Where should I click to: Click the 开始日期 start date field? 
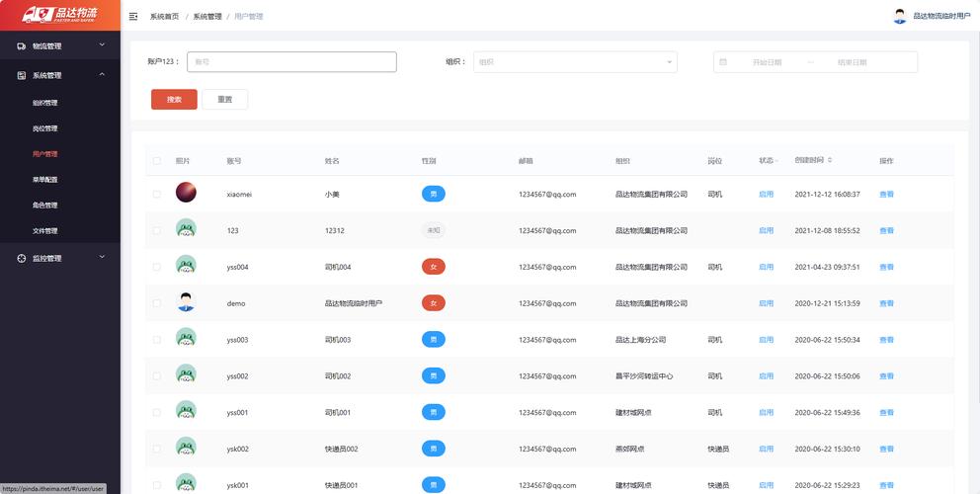(767, 62)
